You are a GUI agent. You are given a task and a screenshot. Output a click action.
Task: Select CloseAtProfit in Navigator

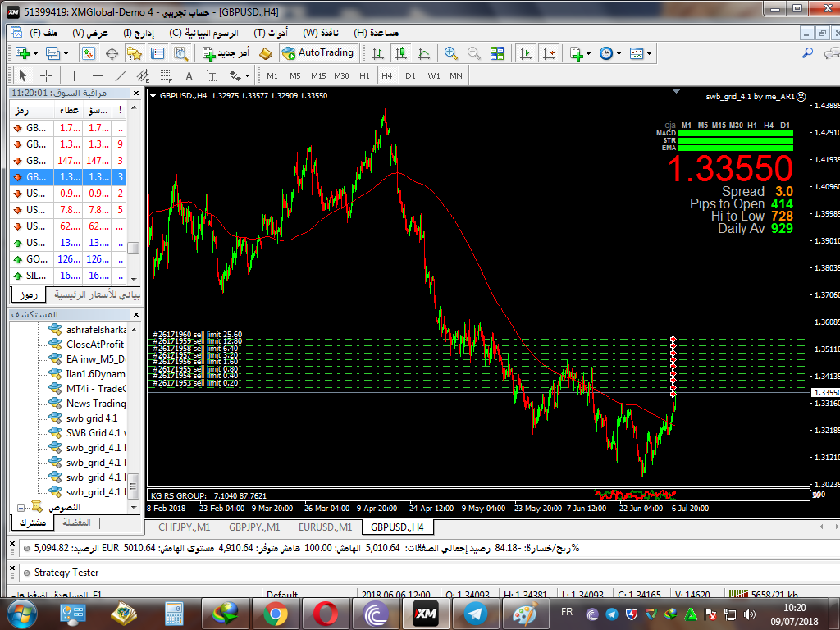[x=95, y=345]
